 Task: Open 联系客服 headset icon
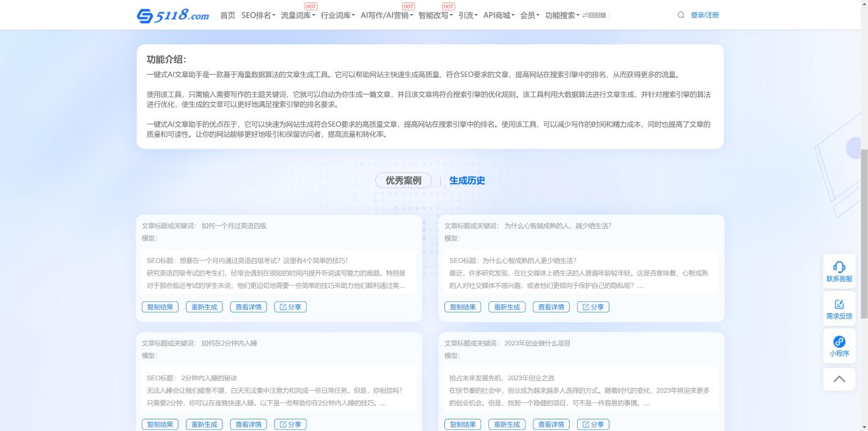[x=839, y=271]
